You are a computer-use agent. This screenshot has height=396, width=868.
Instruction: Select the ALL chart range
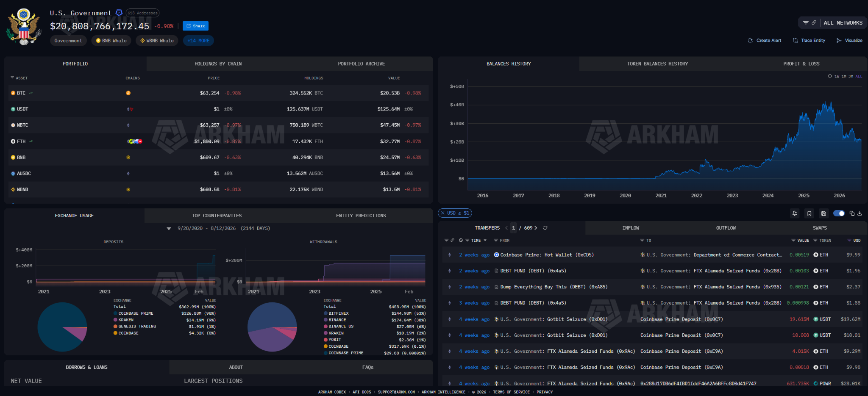point(859,77)
